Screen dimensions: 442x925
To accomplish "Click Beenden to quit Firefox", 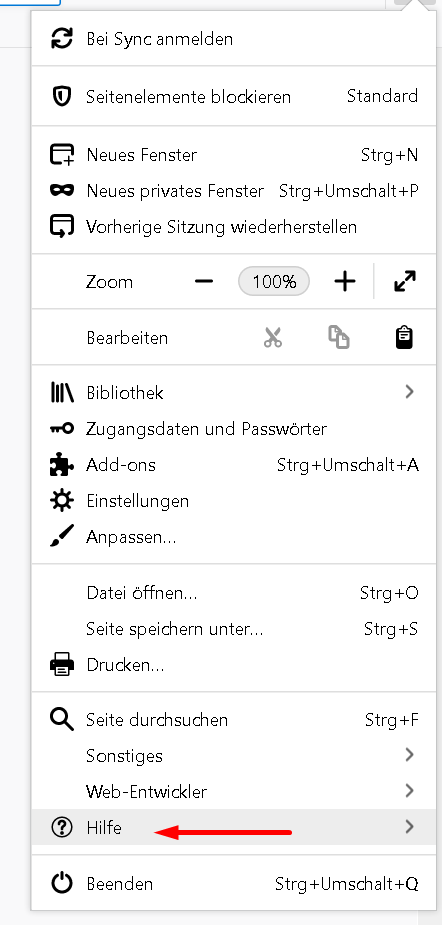I will point(234,884).
